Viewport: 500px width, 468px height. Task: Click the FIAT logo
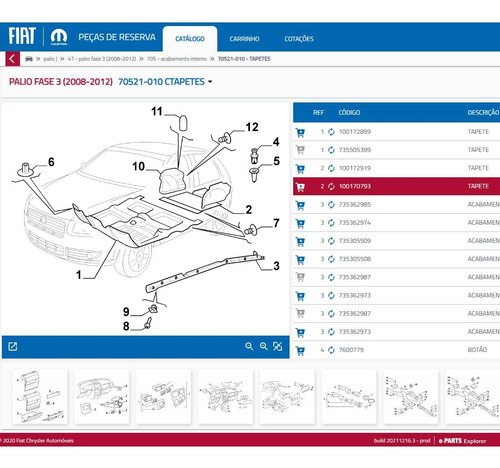click(x=22, y=36)
